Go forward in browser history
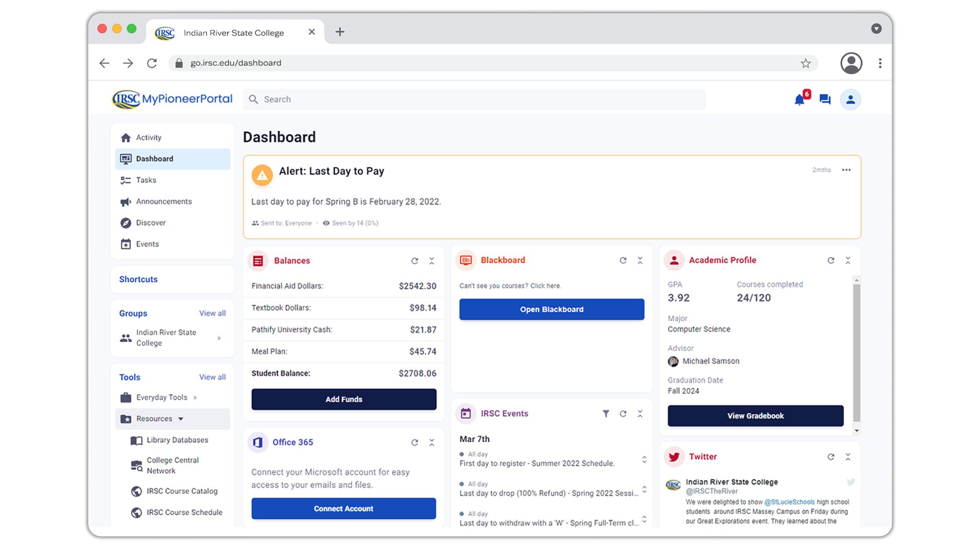The width and height of the screenshot is (980, 551). (128, 63)
